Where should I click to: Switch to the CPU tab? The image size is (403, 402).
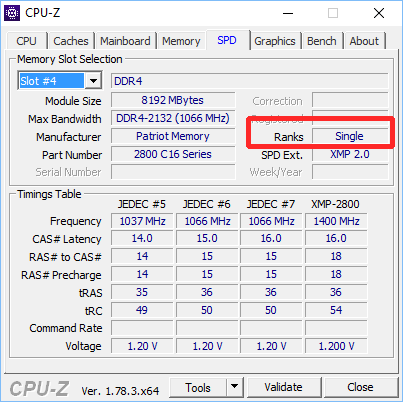click(x=26, y=41)
